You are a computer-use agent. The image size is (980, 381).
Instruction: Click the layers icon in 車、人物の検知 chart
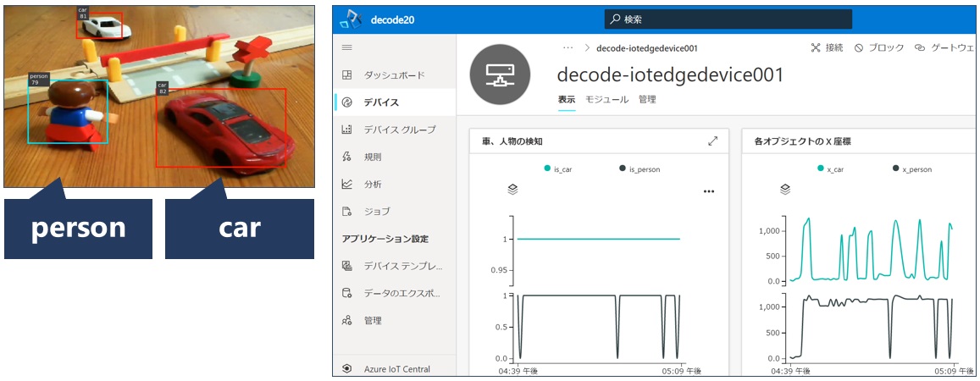point(513,190)
